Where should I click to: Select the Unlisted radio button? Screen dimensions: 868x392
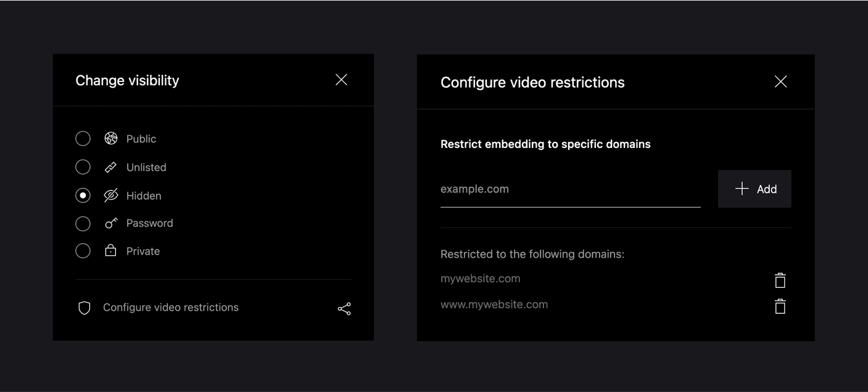tap(83, 167)
